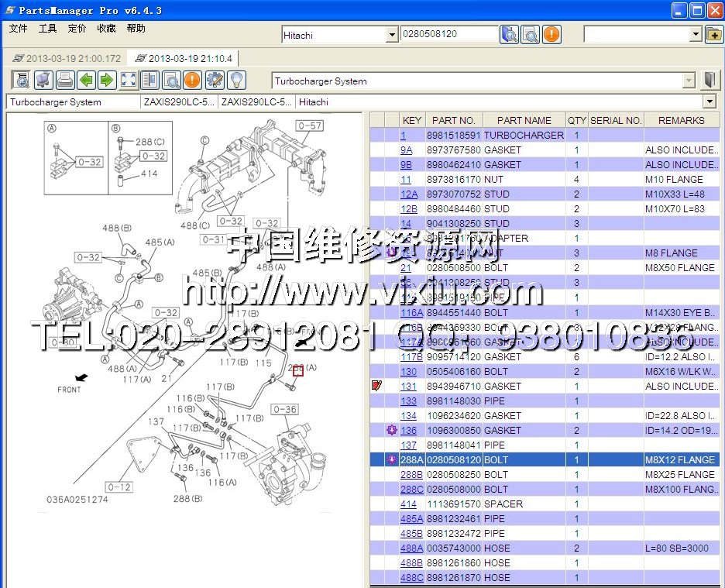The image size is (725, 588).
Task: Expand the empty favorites dropdown at top right
Action: [695, 35]
